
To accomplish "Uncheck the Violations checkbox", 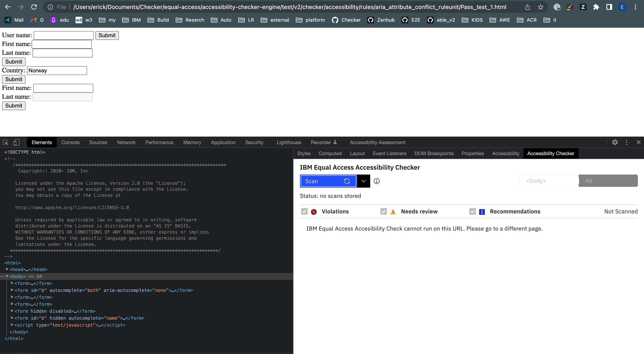I will [304, 211].
